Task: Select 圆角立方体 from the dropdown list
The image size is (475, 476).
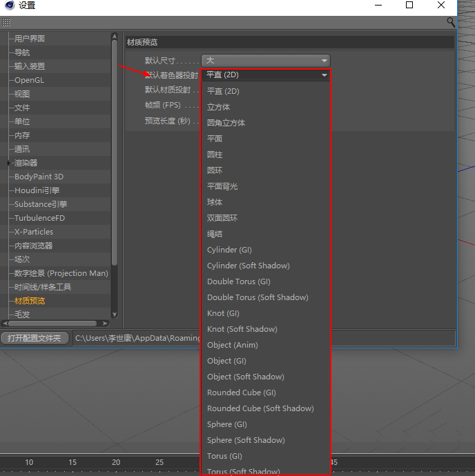Action: (226, 123)
